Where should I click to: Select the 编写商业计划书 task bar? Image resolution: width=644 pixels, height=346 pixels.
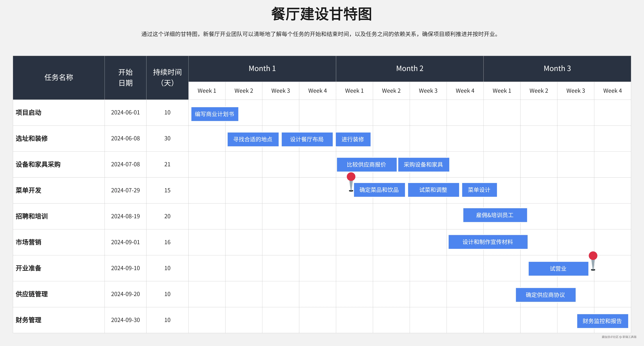click(215, 114)
